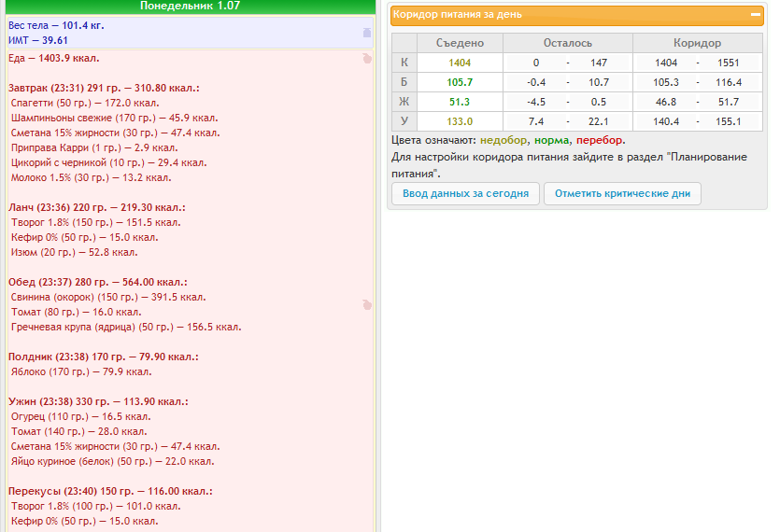Screen dimensions: 780x532
Task: Select Свинина (окорок) (150 гр.) entry
Action: [x=108, y=297]
